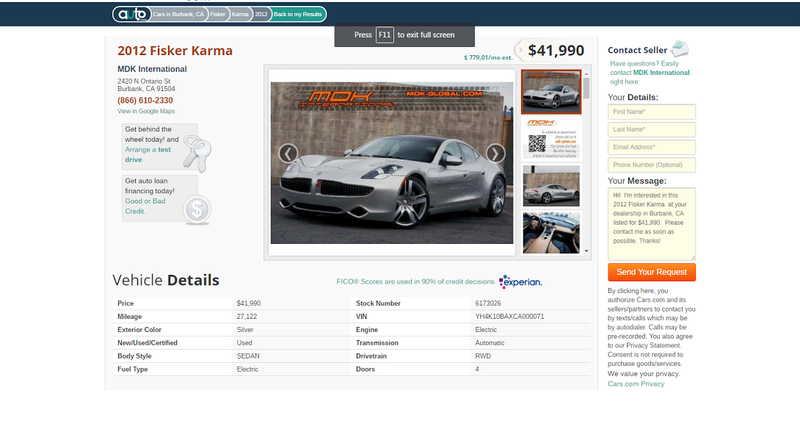Select the car interior thumbnail
Image resolution: width=800 pixels, height=443 pixels.
[551, 233]
